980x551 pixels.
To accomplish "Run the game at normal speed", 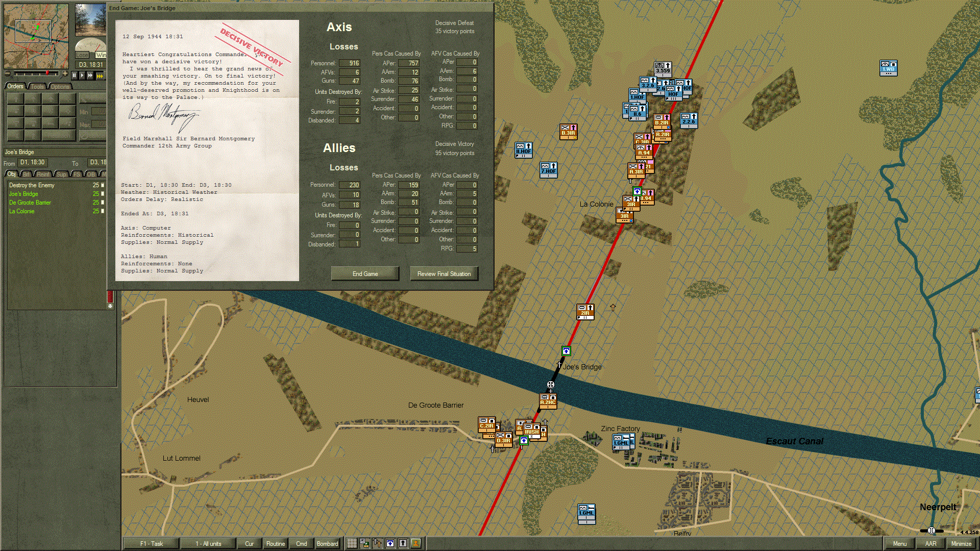I will tap(82, 76).
